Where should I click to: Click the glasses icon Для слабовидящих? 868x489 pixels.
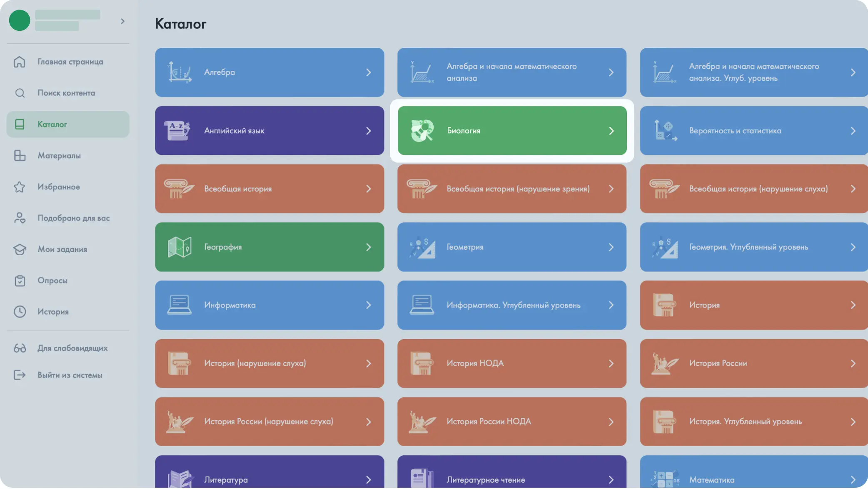click(20, 348)
